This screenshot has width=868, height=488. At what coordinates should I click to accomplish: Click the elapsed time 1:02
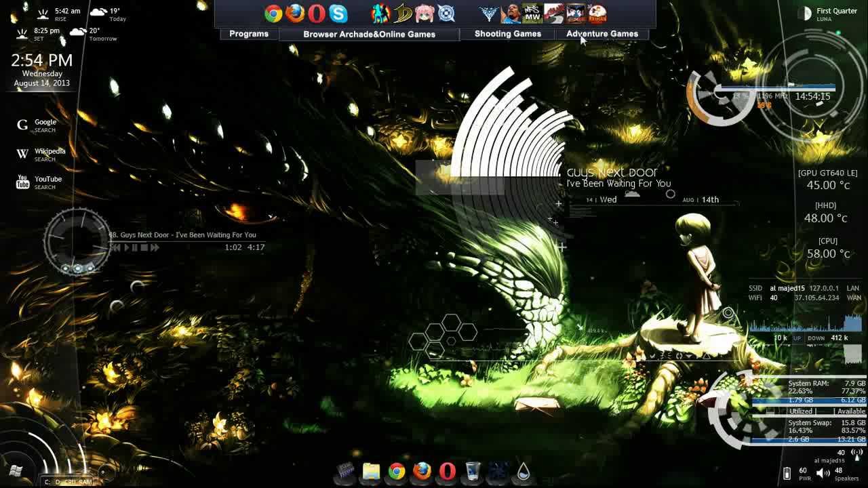233,247
